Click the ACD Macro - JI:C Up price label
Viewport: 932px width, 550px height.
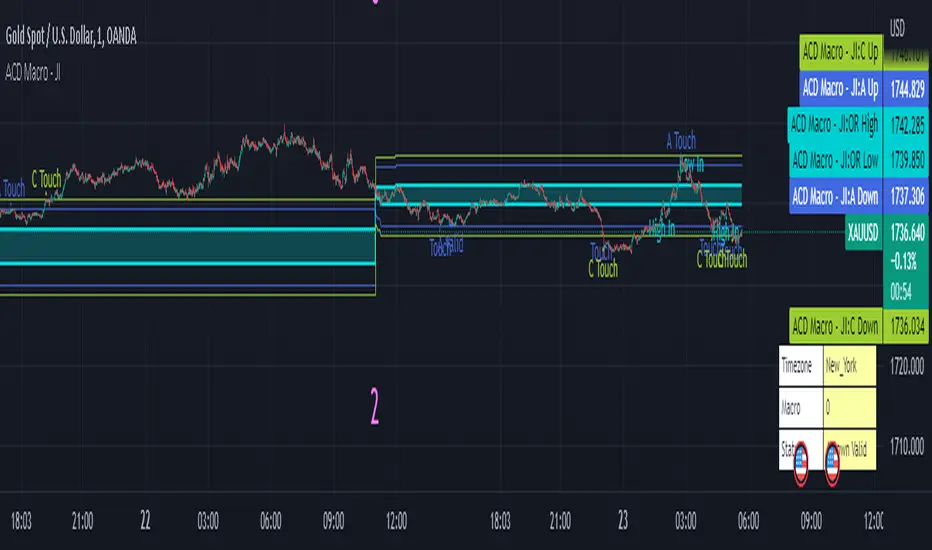click(x=840, y=52)
